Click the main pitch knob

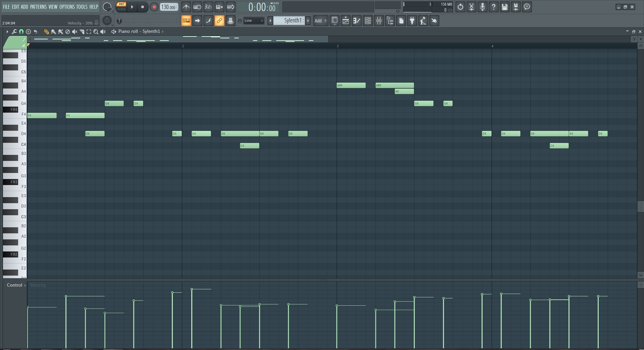(x=107, y=21)
